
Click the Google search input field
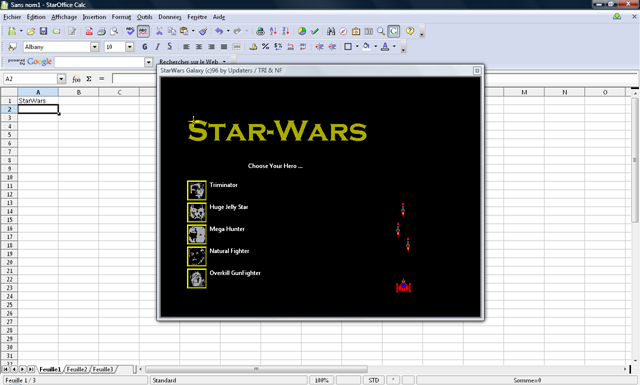pyautogui.click(x=100, y=62)
